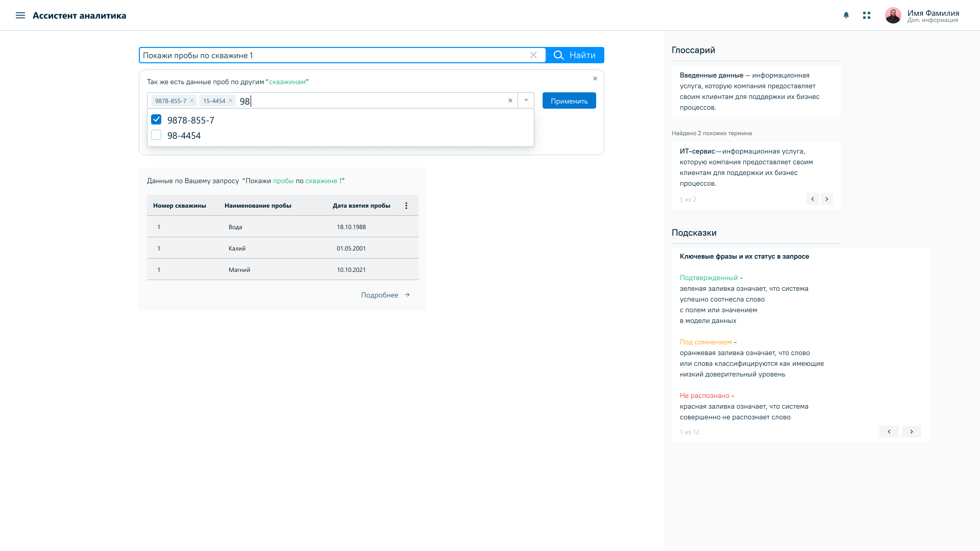Image resolution: width=980 pixels, height=551 pixels.
Task: Clear the search query field
Action: pos(533,55)
